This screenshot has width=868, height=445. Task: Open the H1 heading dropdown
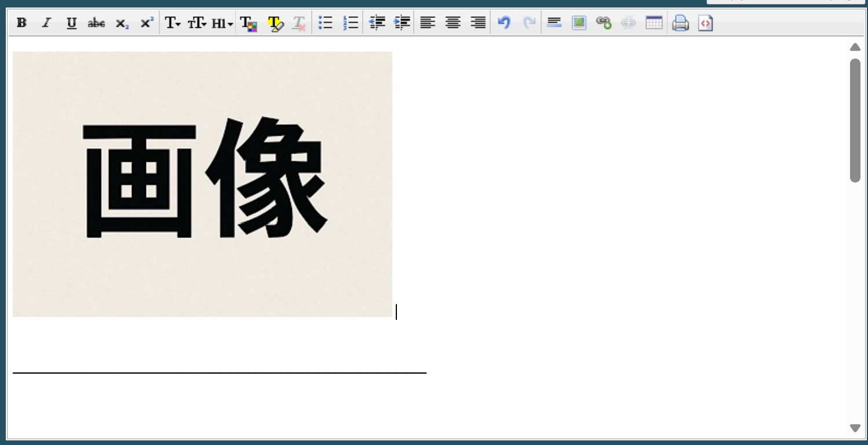pos(223,23)
